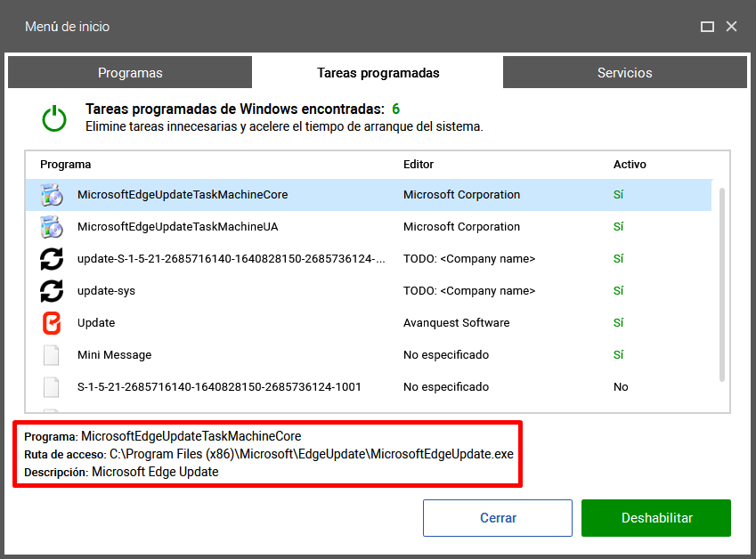
Task: Click the MicrosoftEdgeUpdateTaskMachineCore installer icon
Action: click(x=52, y=195)
